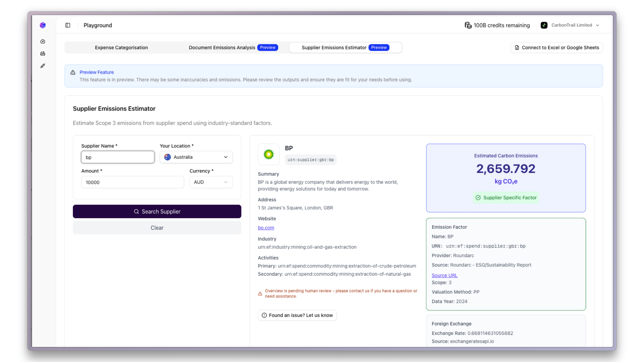Click the Amount input field
644x362 pixels.
(x=132, y=182)
